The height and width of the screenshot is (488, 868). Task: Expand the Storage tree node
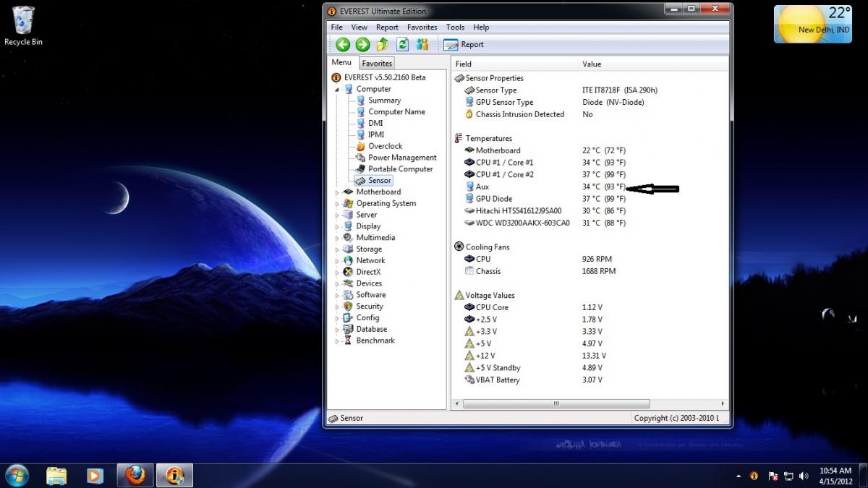(336, 249)
